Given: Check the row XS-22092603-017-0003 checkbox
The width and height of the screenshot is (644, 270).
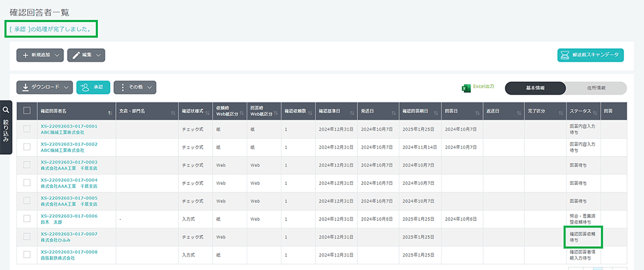Looking at the screenshot, I should pos(26,165).
